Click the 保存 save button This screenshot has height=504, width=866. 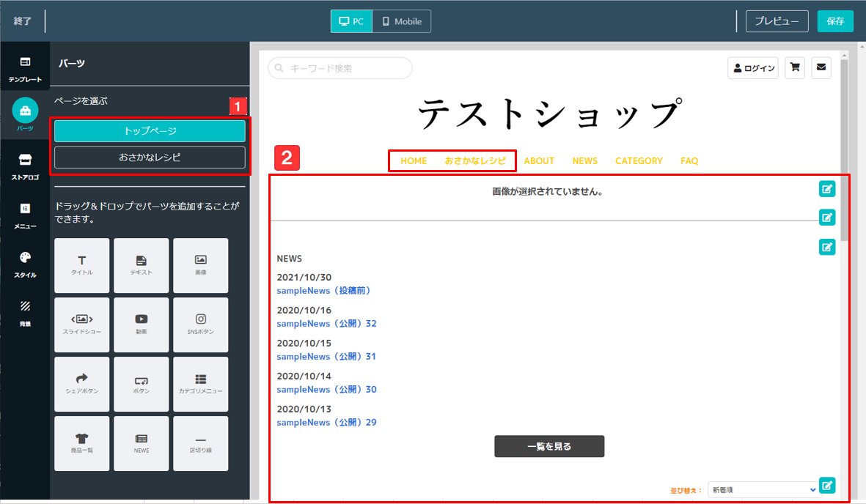coord(835,21)
